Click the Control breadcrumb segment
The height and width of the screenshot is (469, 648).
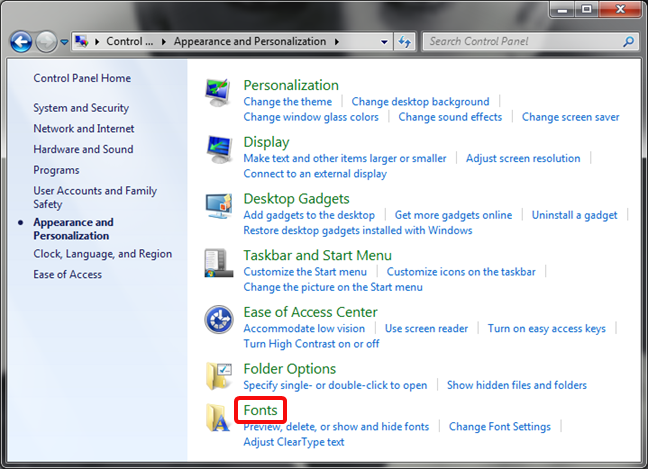[x=130, y=41]
